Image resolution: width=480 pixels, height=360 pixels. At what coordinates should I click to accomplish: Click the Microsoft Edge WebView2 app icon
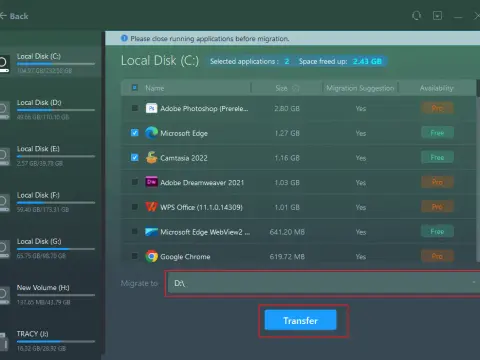pos(151,232)
